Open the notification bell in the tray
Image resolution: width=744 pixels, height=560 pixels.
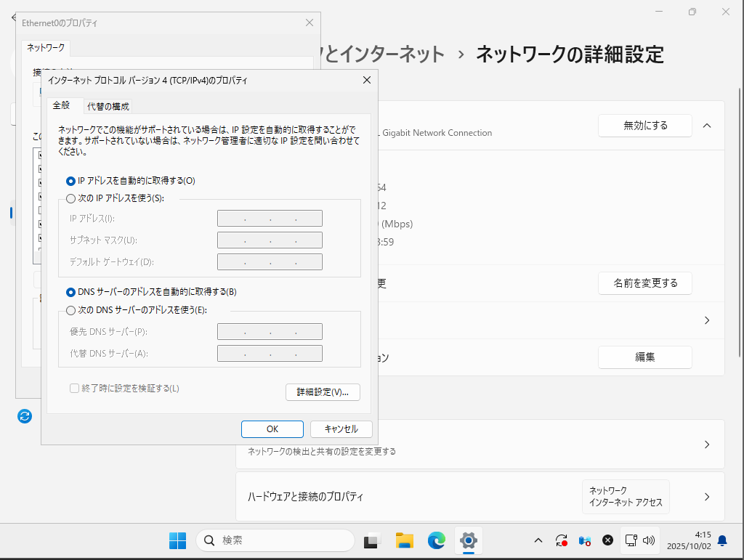pos(722,540)
